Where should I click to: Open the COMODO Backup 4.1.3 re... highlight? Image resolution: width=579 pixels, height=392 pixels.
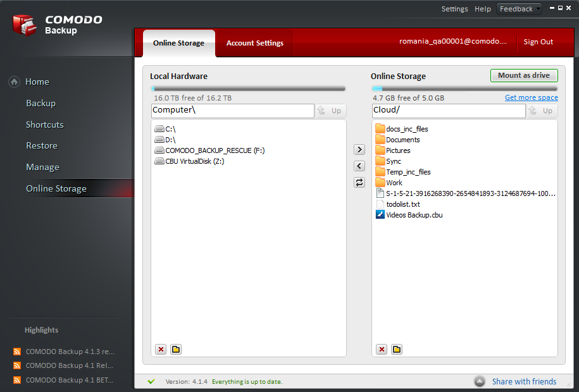(70, 352)
